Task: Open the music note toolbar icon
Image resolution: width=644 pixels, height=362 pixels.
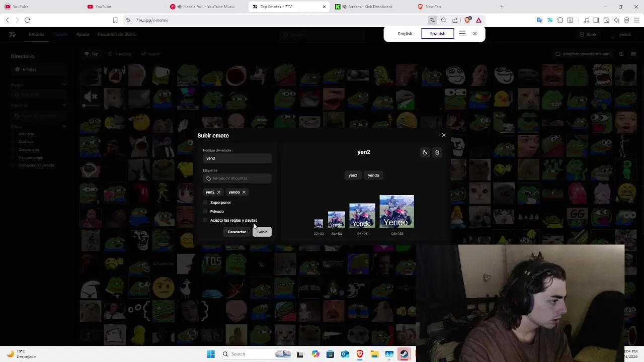Action: (586, 20)
